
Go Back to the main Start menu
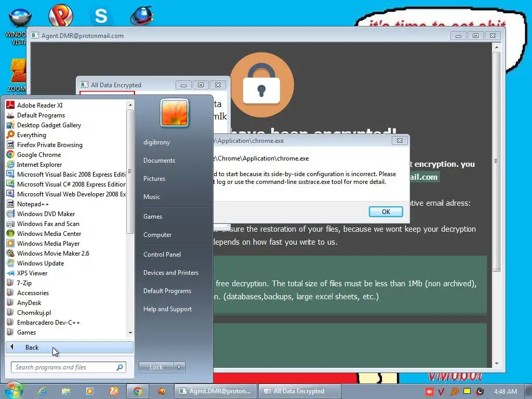click(x=69, y=347)
